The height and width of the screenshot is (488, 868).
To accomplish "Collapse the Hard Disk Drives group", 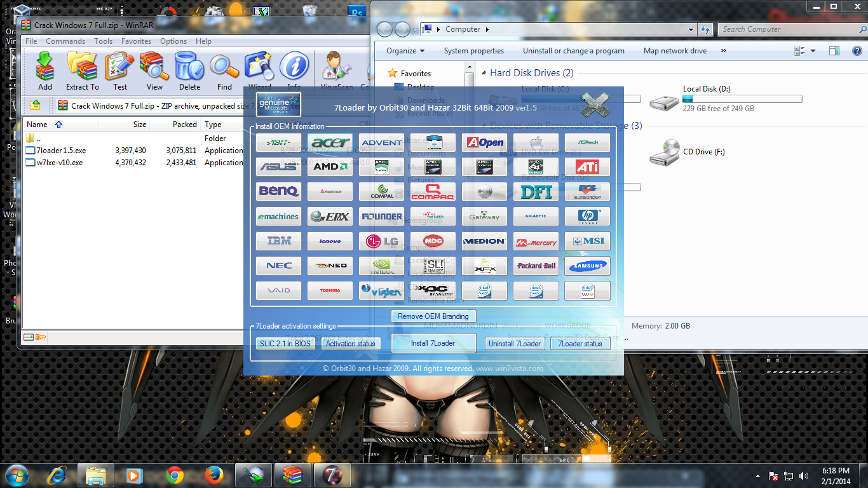I will click(484, 73).
